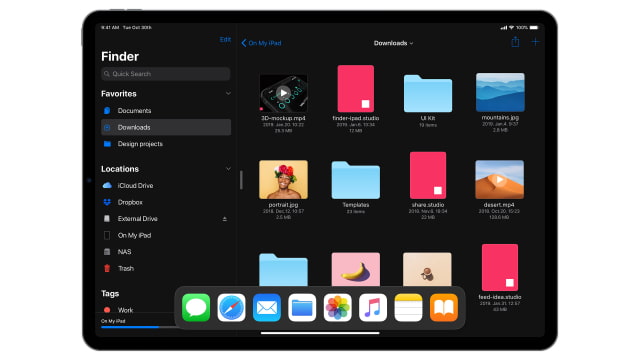Play the 3D-mockup.mp4 video
Viewport: 640px width, 360px height.
(x=283, y=93)
